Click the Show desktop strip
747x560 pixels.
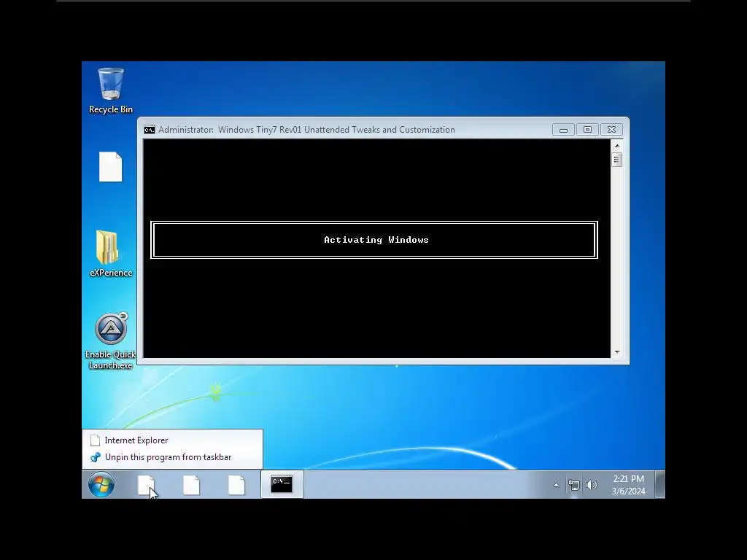[659, 484]
